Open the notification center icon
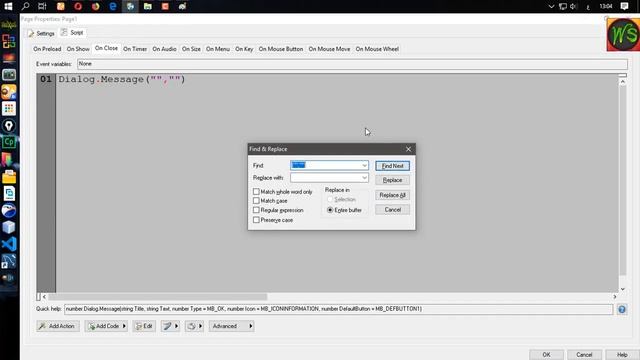The image size is (640, 360). click(624, 6)
